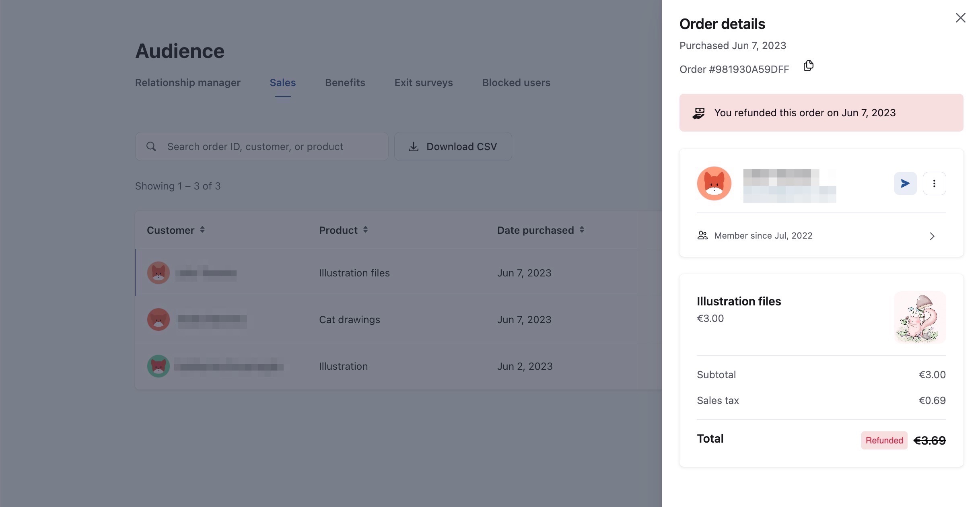This screenshot has width=980, height=507.
Task: Toggle sorting on the Product column
Action: point(366,230)
